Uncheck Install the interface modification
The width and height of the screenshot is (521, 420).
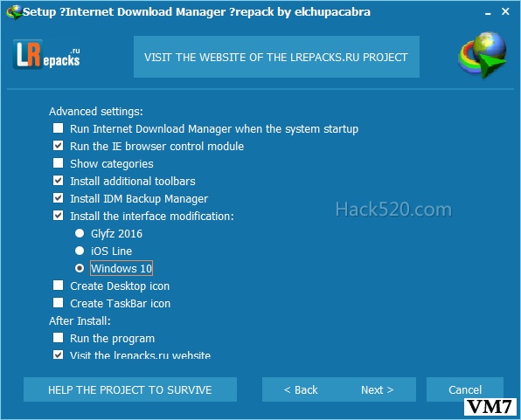pos(59,216)
